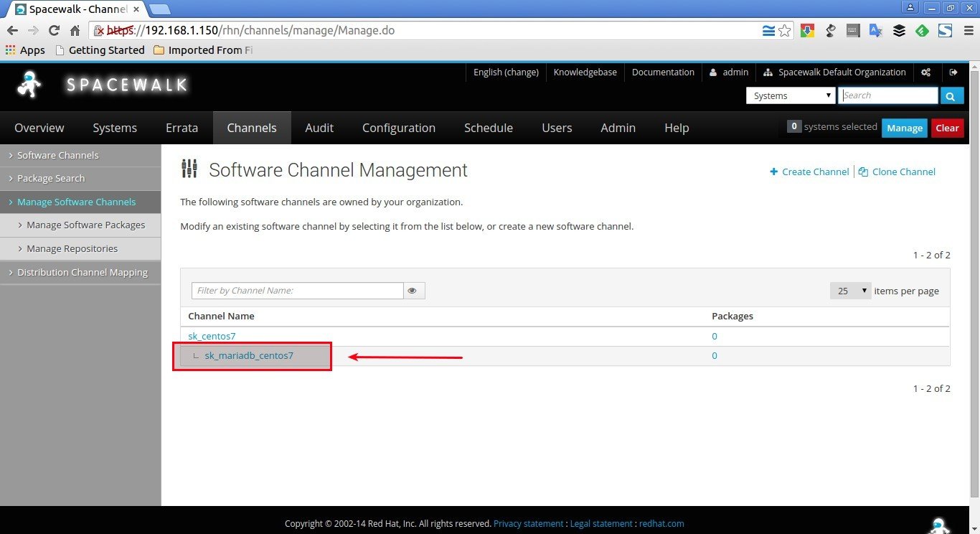Click the eye icon beside channel filter
The image size is (980, 534).
413,291
